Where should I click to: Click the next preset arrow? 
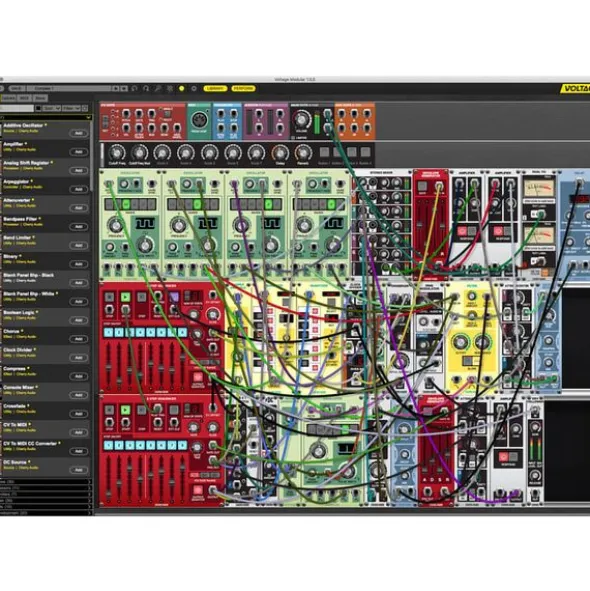point(124,89)
